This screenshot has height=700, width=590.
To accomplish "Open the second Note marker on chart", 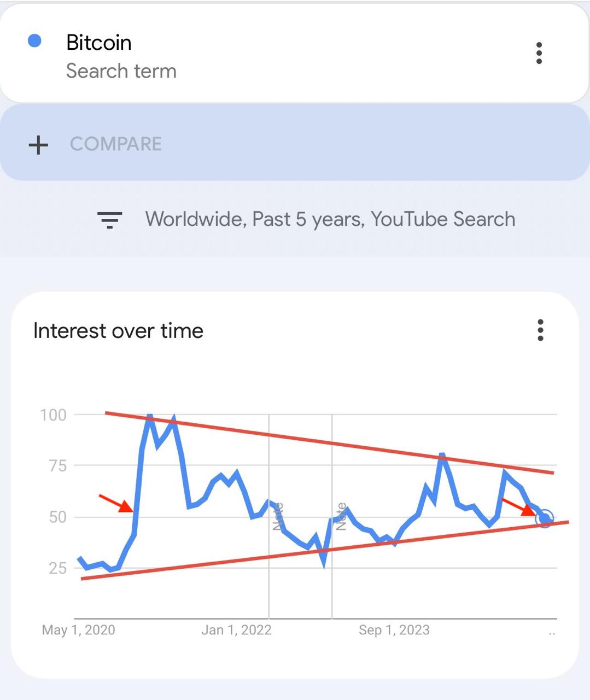I will pyautogui.click(x=341, y=517).
